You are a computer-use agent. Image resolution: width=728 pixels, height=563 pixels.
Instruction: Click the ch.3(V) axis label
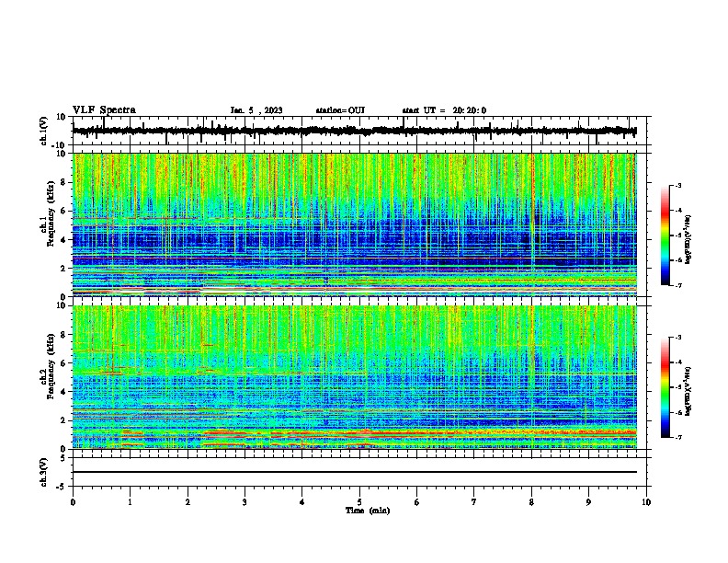tap(44, 472)
